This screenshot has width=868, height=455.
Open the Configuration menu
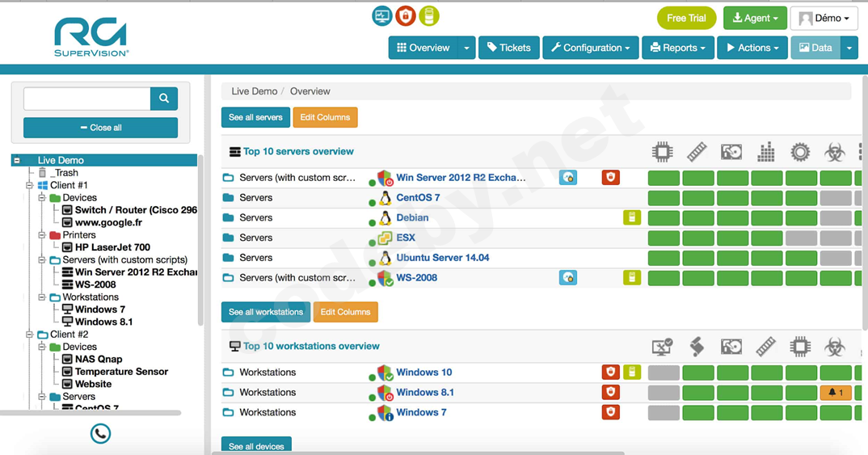point(591,48)
